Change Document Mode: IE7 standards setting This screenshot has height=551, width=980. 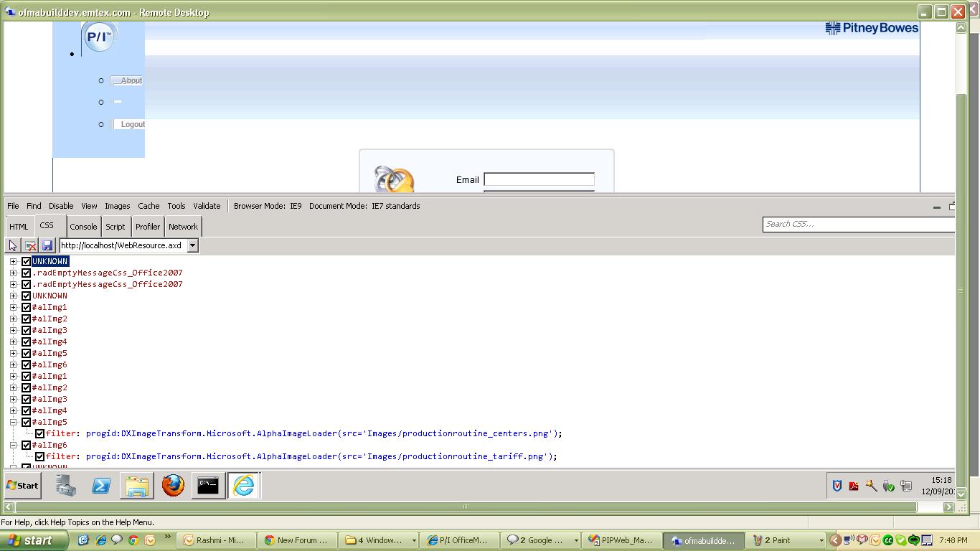tap(364, 206)
